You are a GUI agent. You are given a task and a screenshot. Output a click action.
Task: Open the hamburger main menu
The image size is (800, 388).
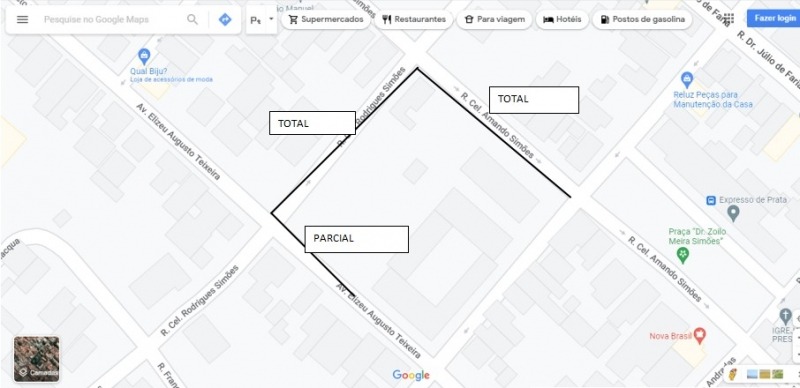point(22,19)
